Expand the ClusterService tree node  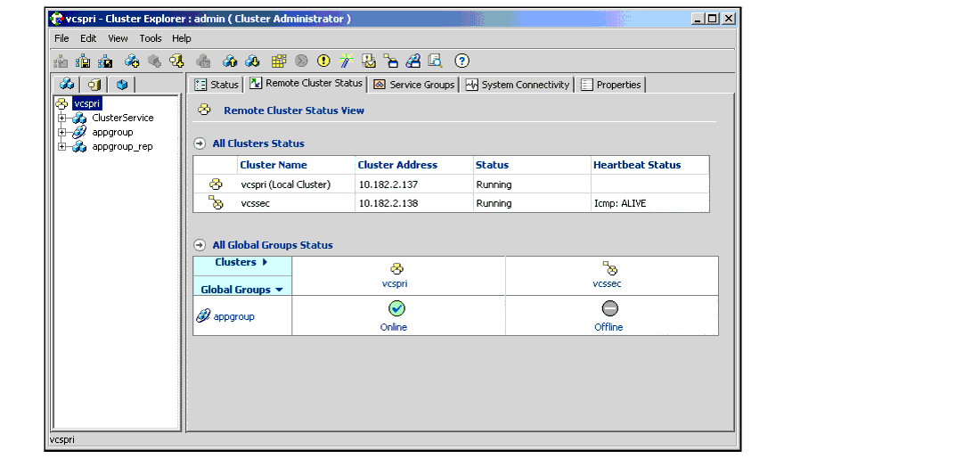62,118
